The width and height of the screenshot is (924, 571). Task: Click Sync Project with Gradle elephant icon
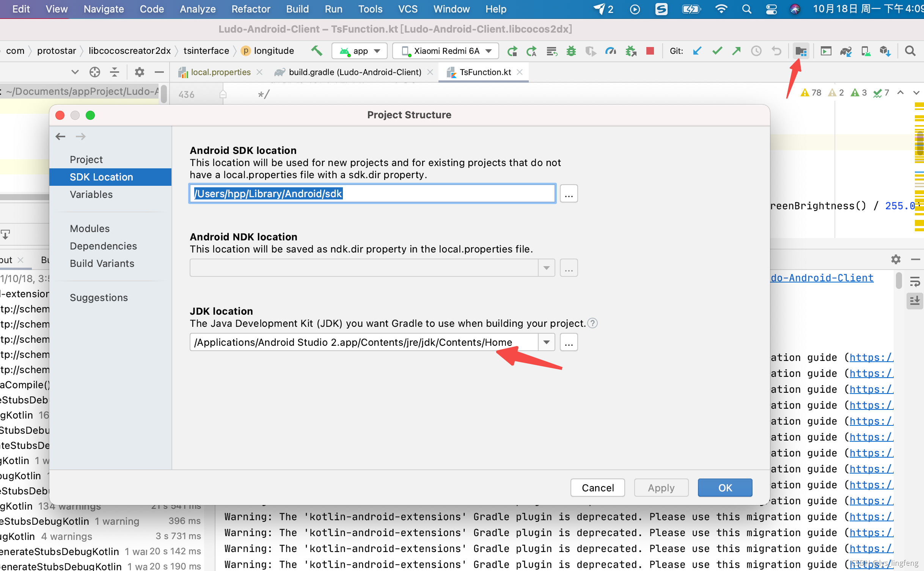tap(845, 51)
